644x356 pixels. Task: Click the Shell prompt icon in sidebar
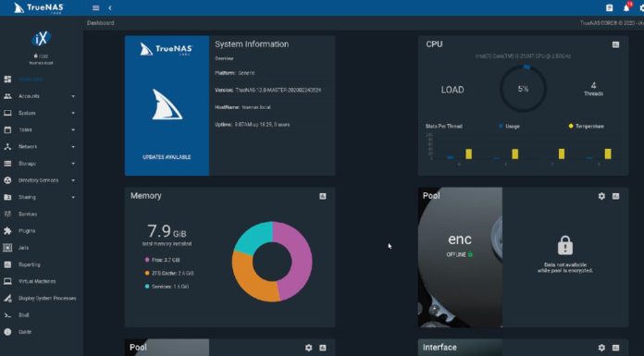(7, 315)
